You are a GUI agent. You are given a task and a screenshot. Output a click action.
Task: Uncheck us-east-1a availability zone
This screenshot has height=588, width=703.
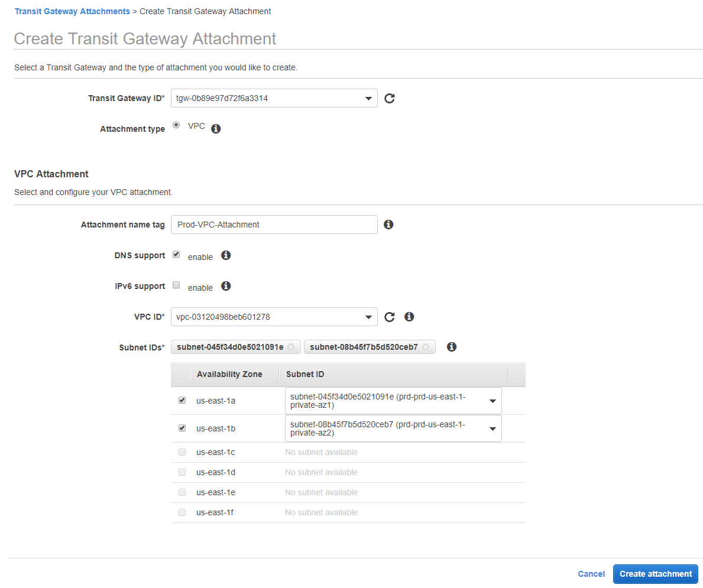(x=182, y=401)
